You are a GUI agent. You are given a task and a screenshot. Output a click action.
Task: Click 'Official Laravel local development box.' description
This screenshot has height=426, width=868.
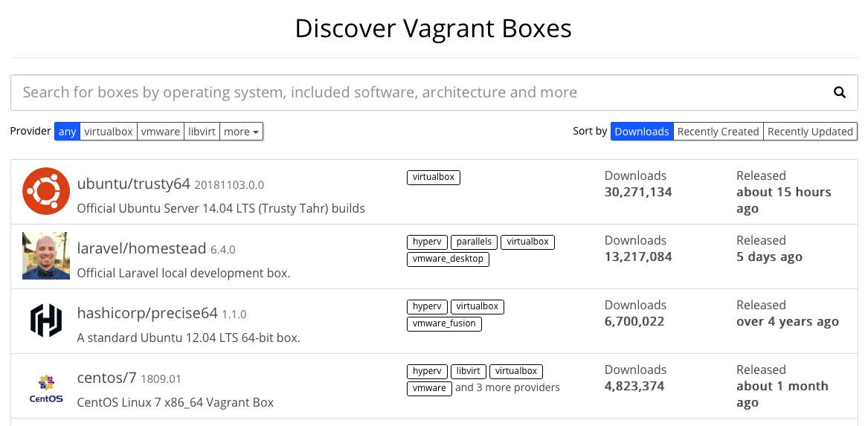183,274
